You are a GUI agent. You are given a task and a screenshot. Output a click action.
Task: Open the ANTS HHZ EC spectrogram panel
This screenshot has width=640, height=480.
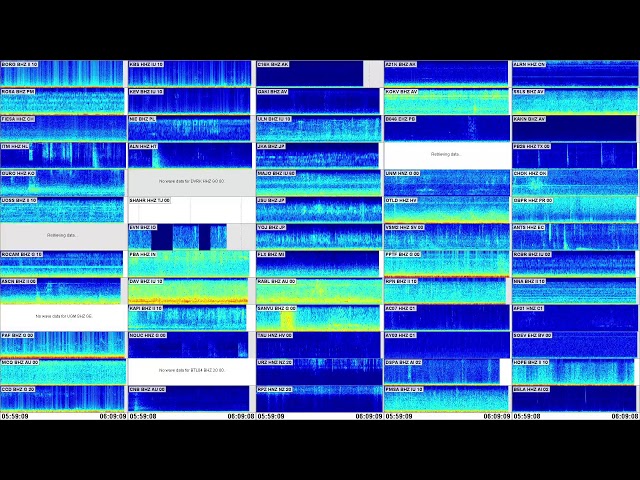(575, 236)
